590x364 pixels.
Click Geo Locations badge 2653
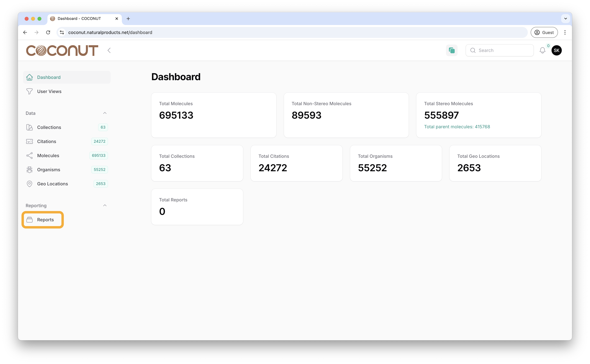tap(101, 184)
